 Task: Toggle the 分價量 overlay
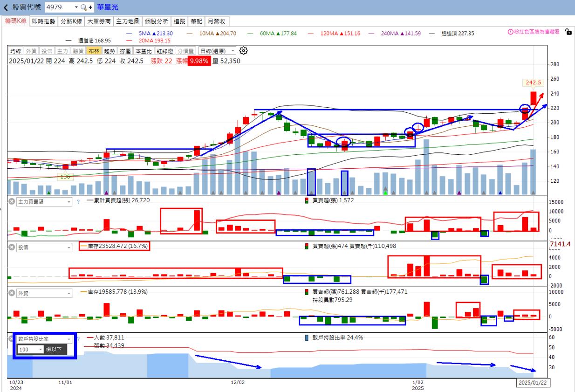(x=185, y=51)
